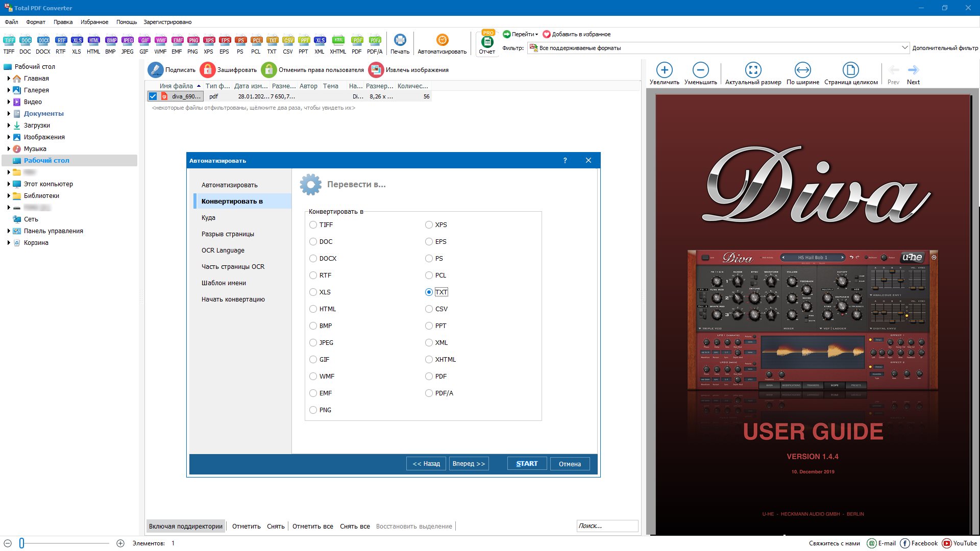Image resolution: width=980 pixels, height=551 pixels.
Task: Open the Куда step in wizard
Action: (x=208, y=218)
